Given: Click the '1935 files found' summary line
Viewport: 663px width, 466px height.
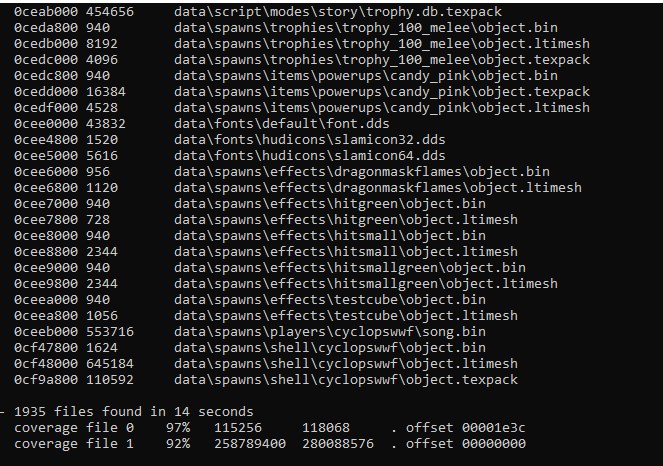Looking at the screenshot, I should [134, 412].
